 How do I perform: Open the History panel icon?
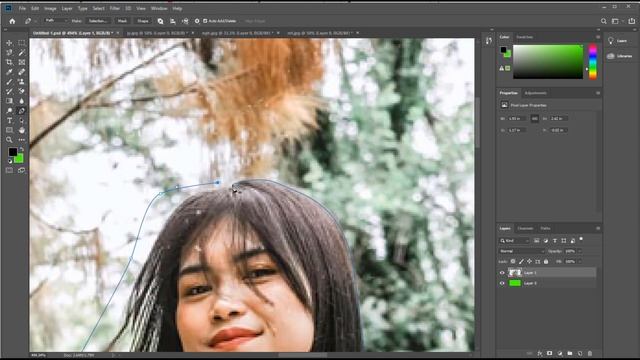tap(489, 40)
